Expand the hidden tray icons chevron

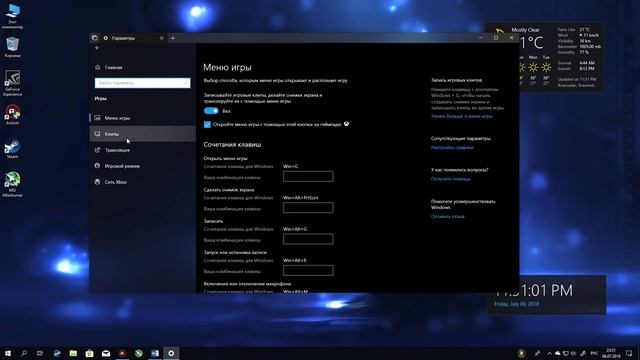549,353
